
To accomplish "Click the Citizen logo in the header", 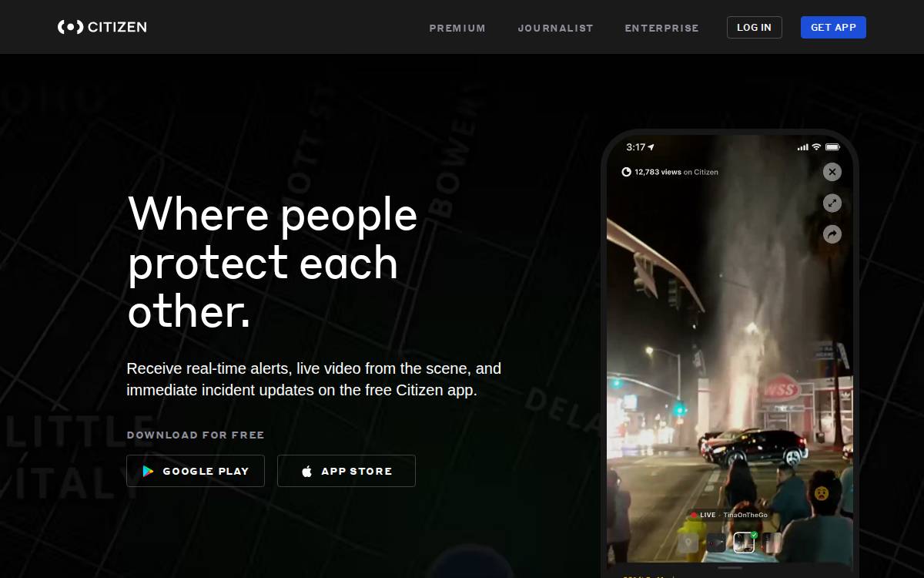I will pyautogui.click(x=102, y=27).
